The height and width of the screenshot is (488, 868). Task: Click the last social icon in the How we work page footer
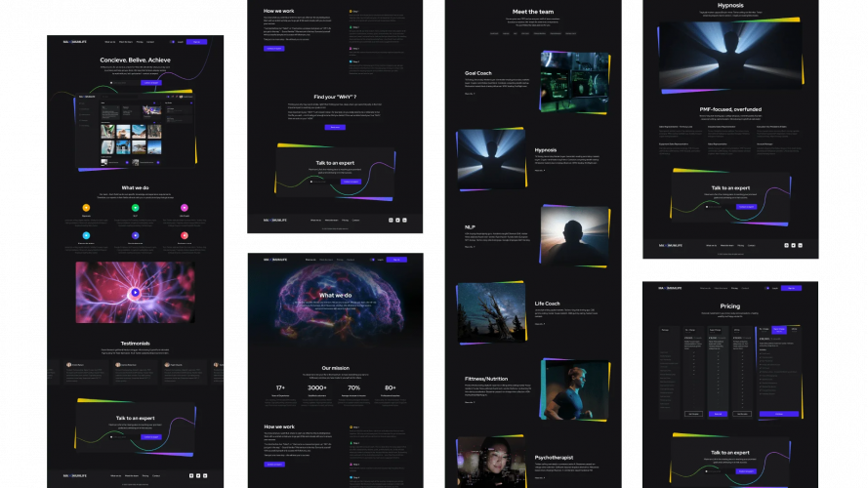pos(404,221)
